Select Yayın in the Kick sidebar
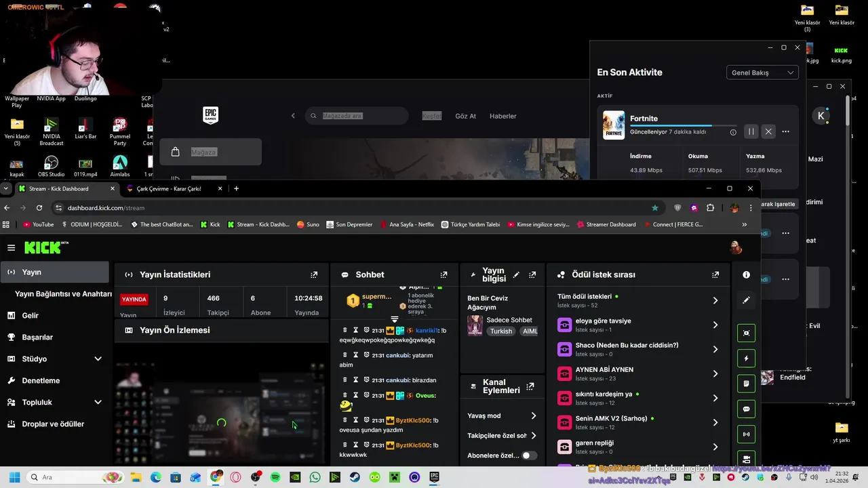Viewport: 868px width, 488px height. (54, 272)
